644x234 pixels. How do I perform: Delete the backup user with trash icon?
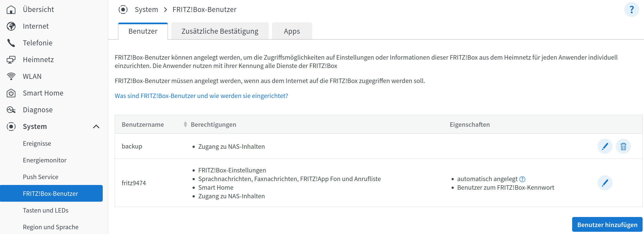tap(623, 146)
